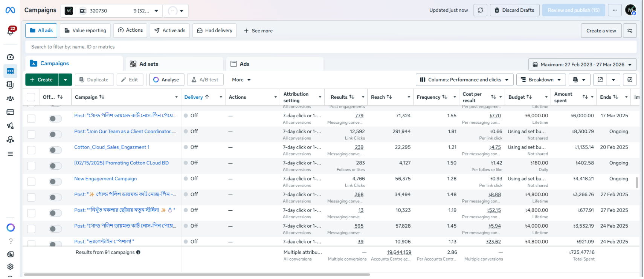Image resolution: width=644 pixels, height=279 pixels.
Task: Switch to the Ads tab
Action: tap(244, 64)
